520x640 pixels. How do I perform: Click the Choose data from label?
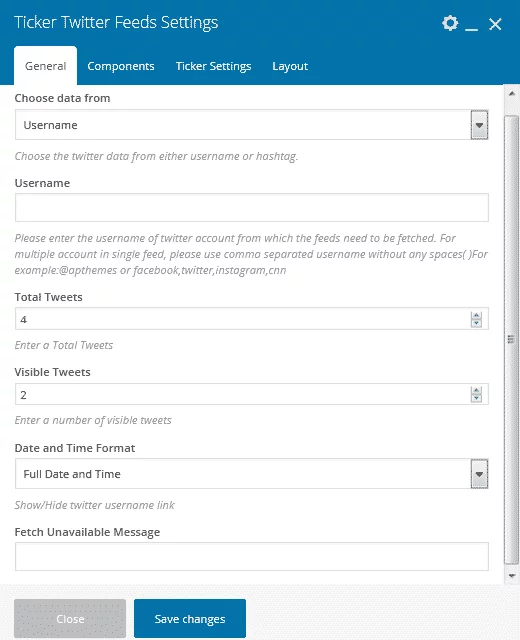tap(62, 98)
